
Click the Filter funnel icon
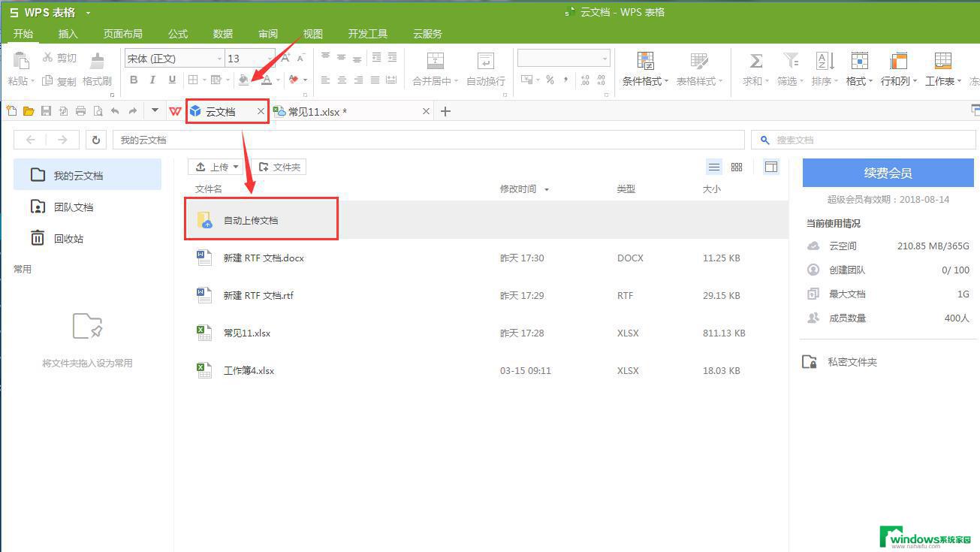coord(791,61)
